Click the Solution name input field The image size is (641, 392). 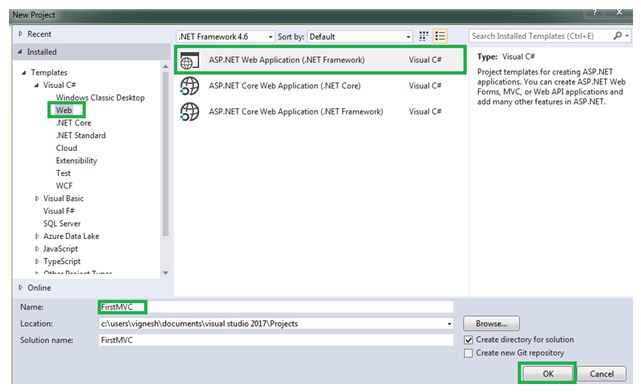click(x=276, y=340)
